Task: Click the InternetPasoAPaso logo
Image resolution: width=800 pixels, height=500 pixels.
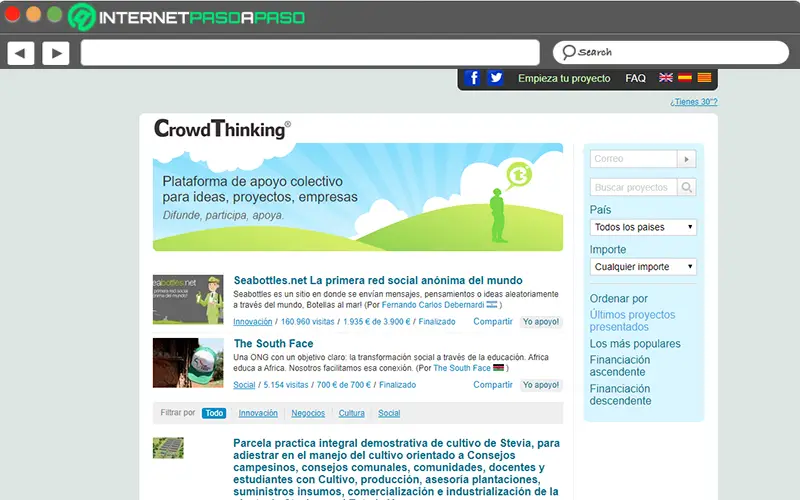Action: (187, 17)
